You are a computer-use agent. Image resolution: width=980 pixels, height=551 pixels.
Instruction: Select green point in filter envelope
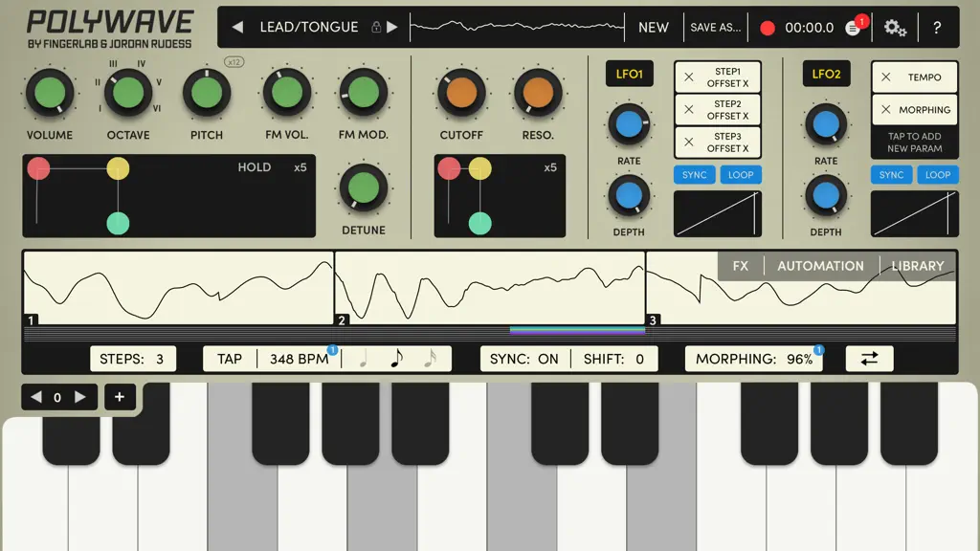tap(479, 223)
